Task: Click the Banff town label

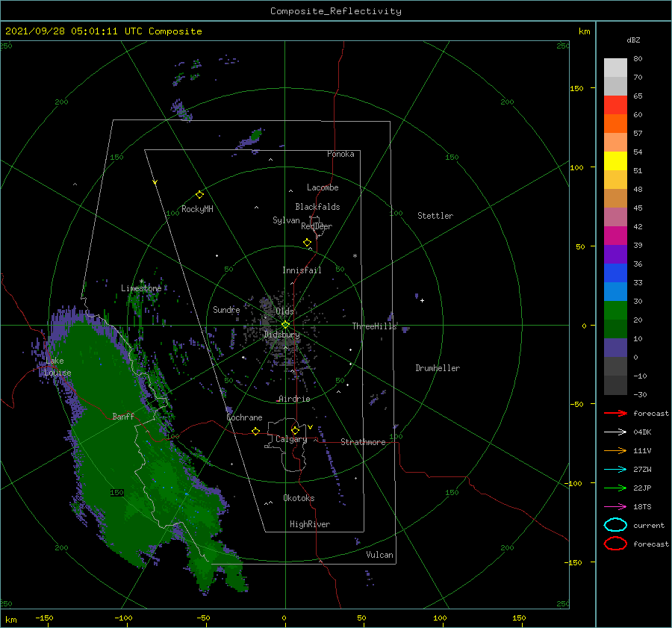Action: point(123,416)
